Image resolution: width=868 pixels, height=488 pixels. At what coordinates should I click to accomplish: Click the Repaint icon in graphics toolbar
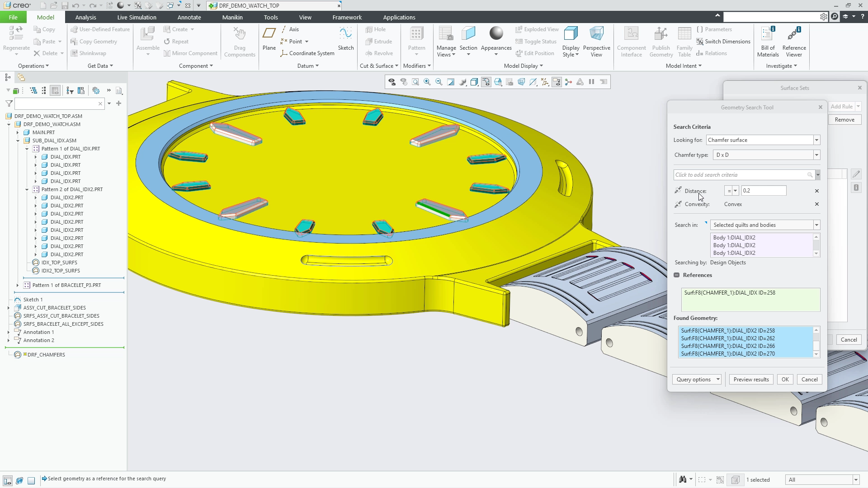pyautogui.click(x=450, y=82)
